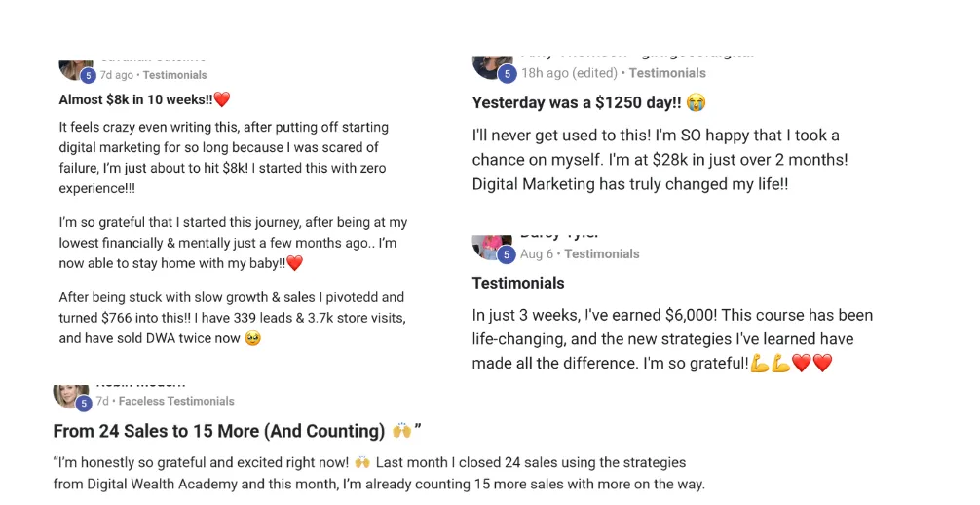Click the "7d" timestamp on the Faceless Testimonials post
The image size is (980, 505).
[102, 401]
